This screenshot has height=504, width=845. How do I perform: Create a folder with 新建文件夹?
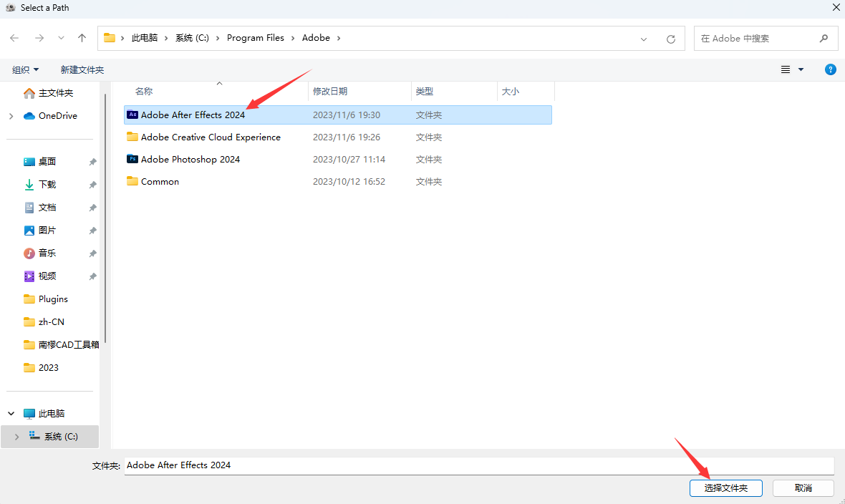82,69
